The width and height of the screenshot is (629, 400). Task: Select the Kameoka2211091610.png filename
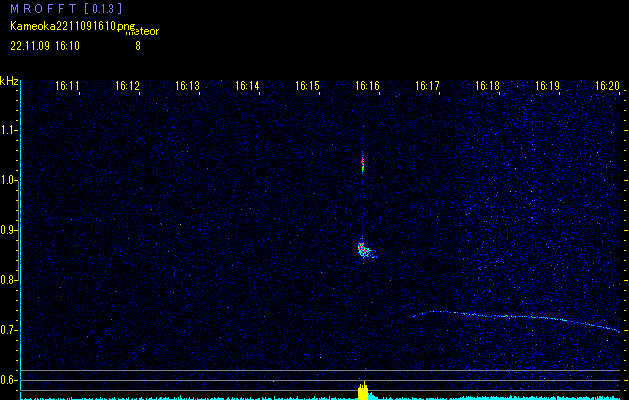coord(73,26)
